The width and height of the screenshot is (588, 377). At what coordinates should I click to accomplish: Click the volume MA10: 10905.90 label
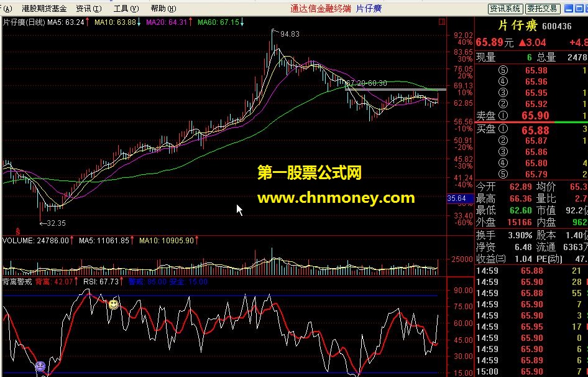click(167, 240)
